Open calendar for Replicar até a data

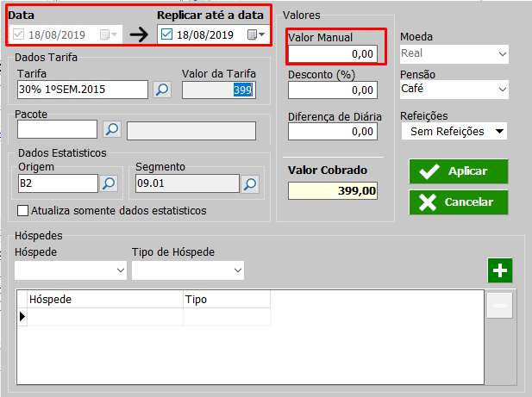point(256,34)
